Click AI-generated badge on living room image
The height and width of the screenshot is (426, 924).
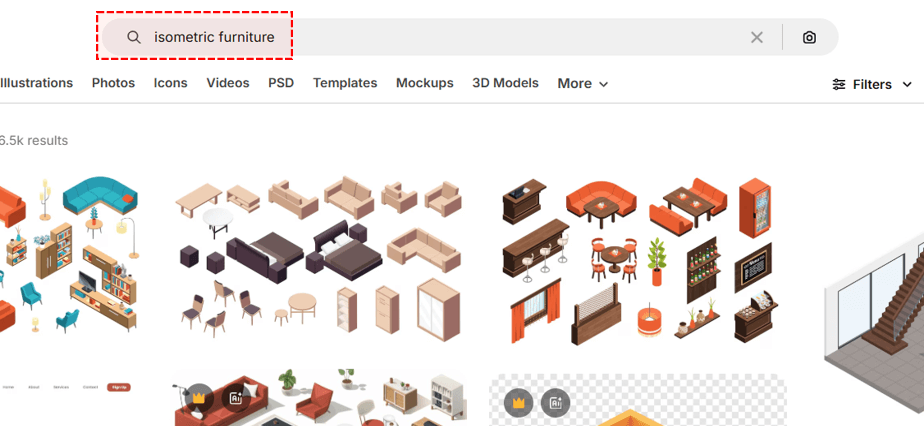point(236,398)
